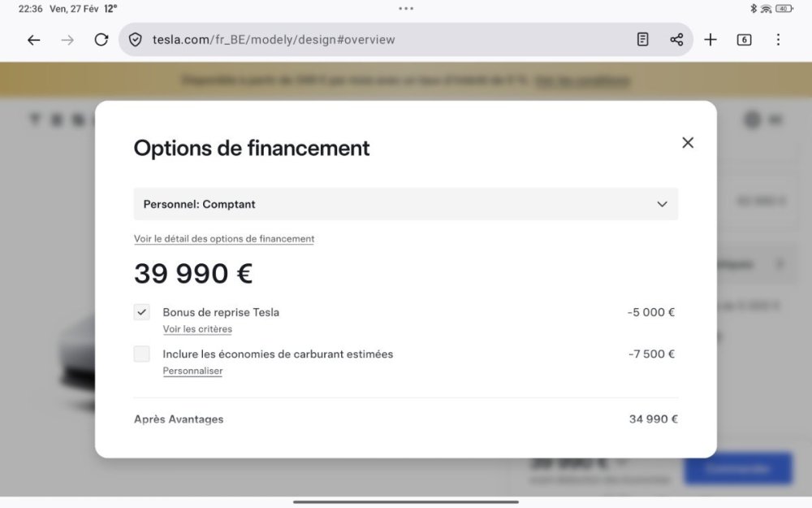Enable Inclure les économies de carburant estimées
Viewport: 812px width, 508px height.
pyautogui.click(x=142, y=354)
